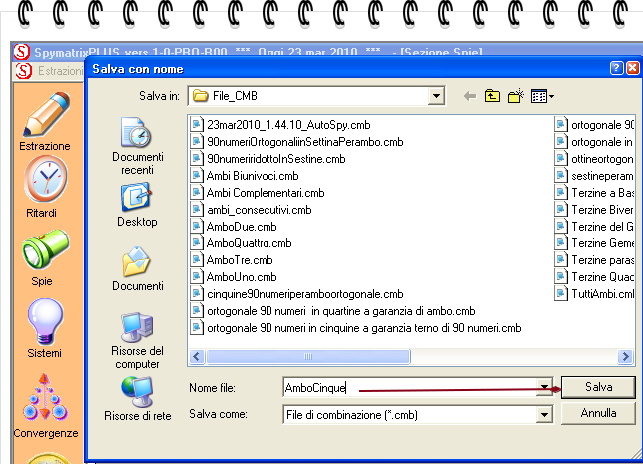Select ottineortogon file in second column

point(594,159)
